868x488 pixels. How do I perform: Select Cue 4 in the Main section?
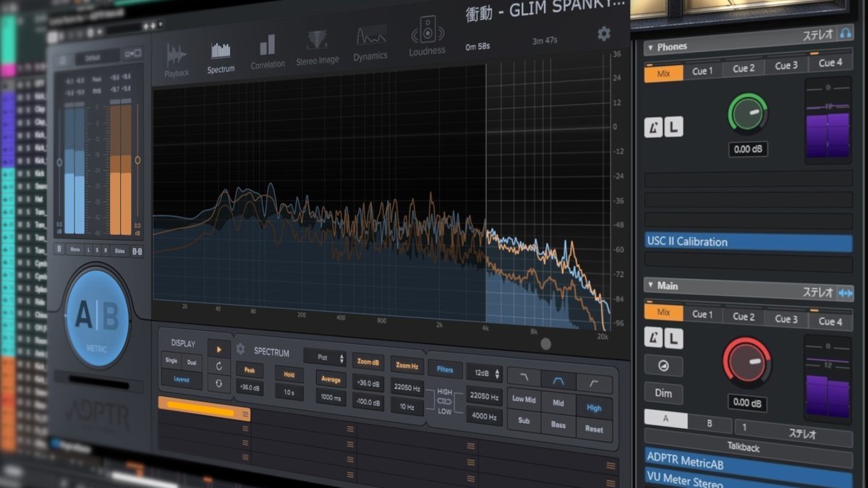coord(830,321)
